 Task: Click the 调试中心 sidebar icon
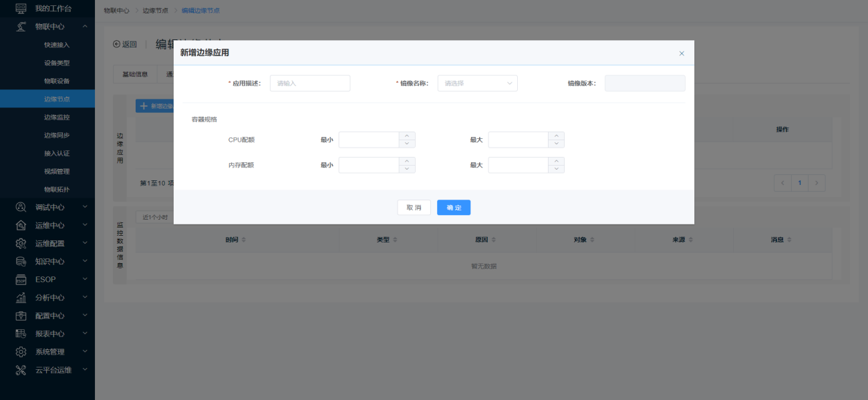point(21,207)
